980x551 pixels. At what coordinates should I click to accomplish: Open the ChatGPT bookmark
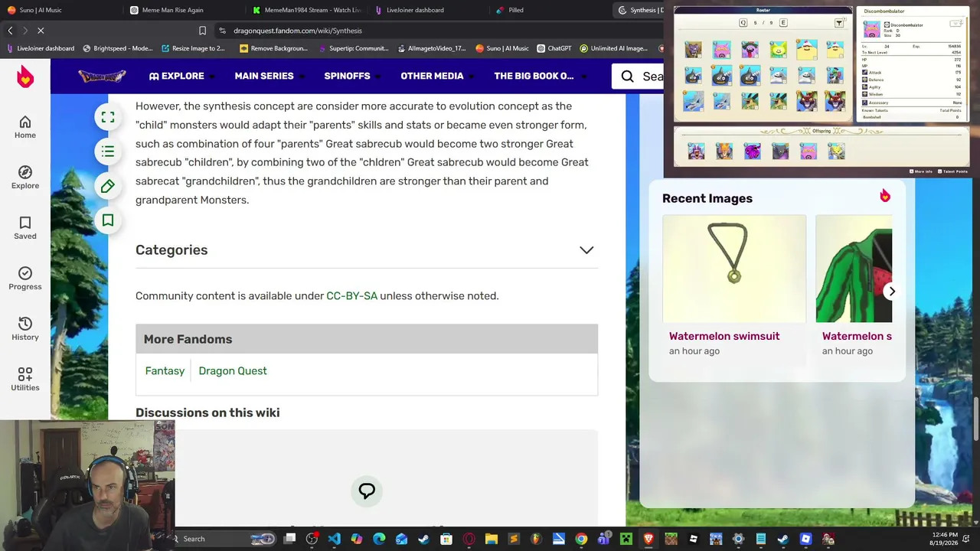(554, 48)
